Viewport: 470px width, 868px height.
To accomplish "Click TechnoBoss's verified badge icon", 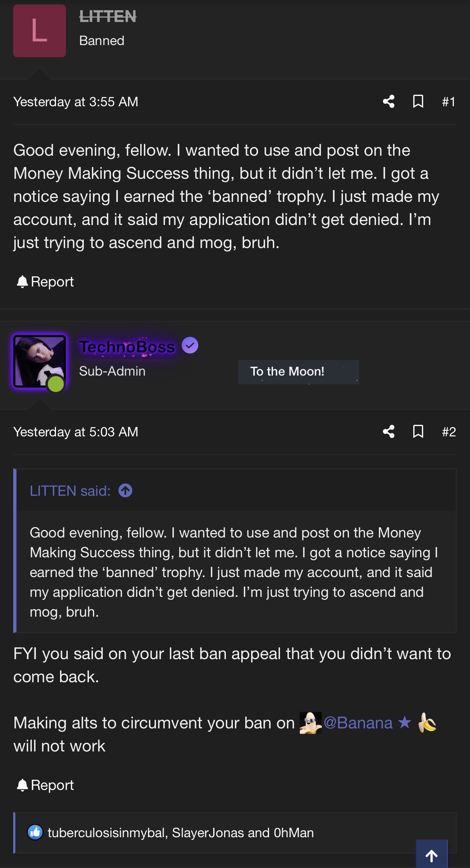I will pyautogui.click(x=190, y=345).
